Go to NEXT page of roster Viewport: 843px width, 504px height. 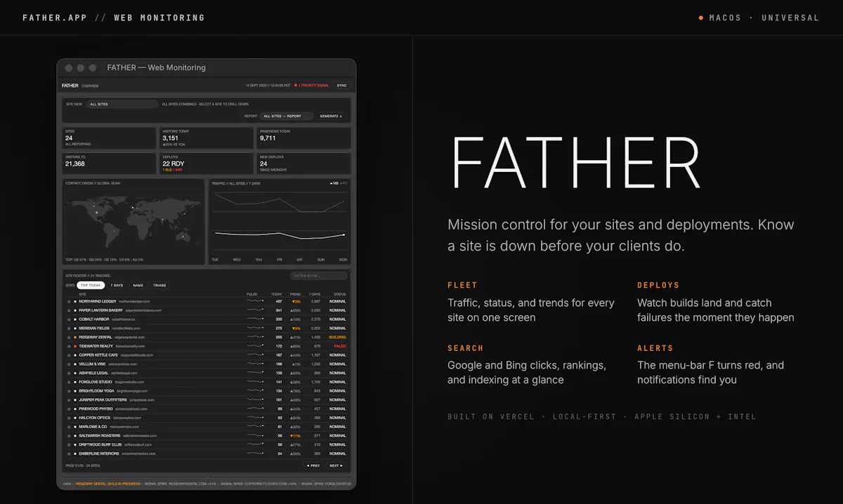point(336,465)
